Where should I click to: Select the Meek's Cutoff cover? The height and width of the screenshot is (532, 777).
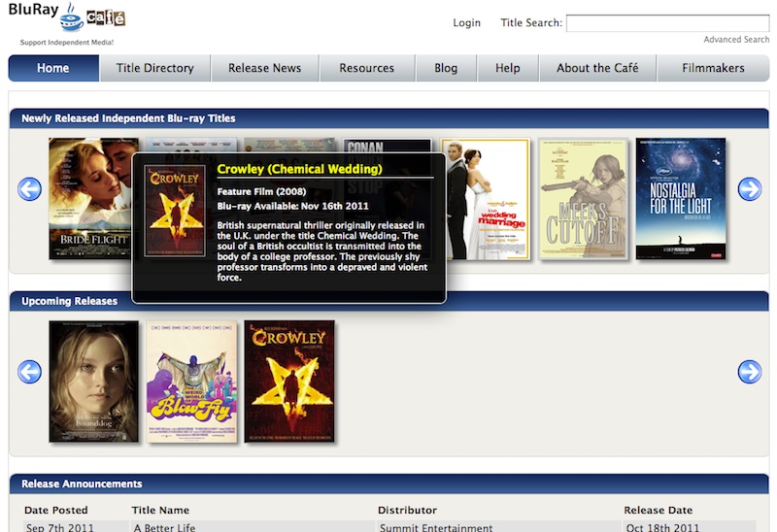pyautogui.click(x=584, y=199)
